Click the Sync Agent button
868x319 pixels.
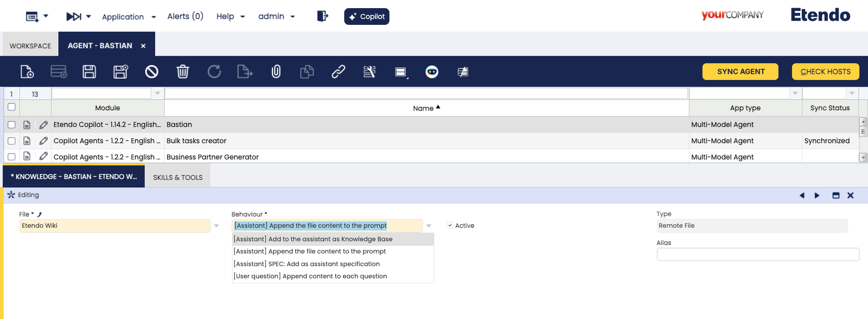(740, 71)
